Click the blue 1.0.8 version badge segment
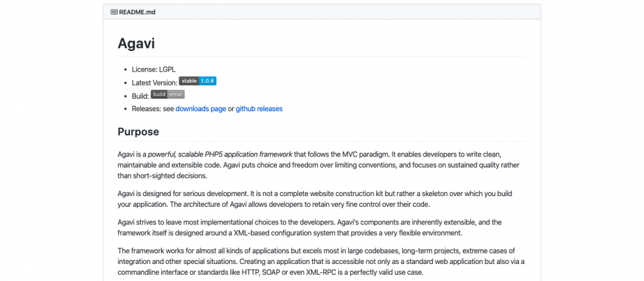 tap(208, 81)
